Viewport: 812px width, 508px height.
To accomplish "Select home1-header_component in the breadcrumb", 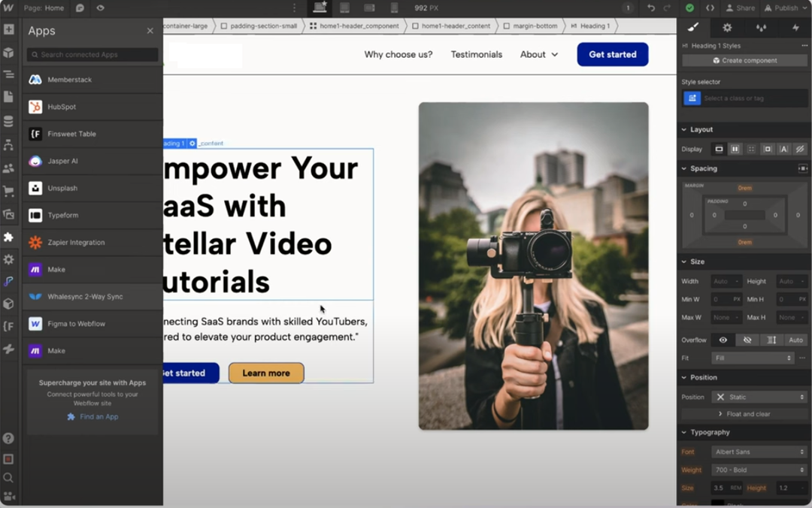I will point(354,26).
